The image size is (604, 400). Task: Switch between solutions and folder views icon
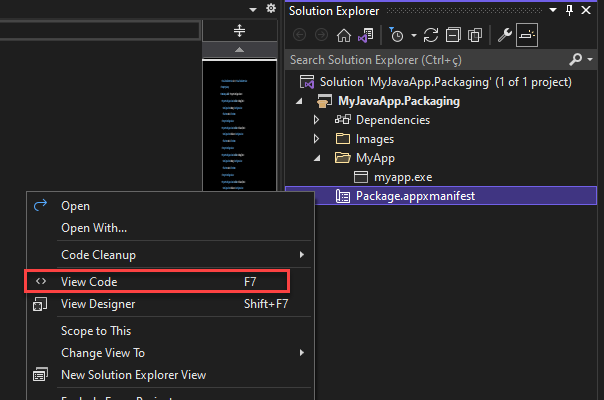click(x=366, y=35)
